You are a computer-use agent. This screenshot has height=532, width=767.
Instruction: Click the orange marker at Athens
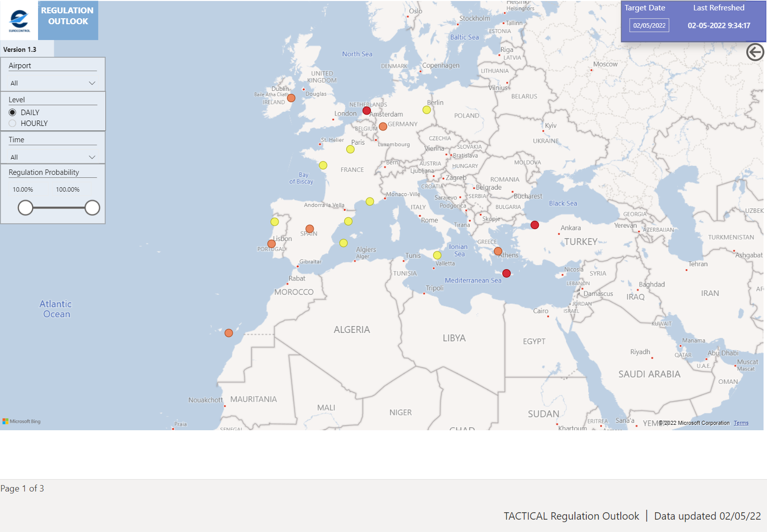(x=498, y=251)
